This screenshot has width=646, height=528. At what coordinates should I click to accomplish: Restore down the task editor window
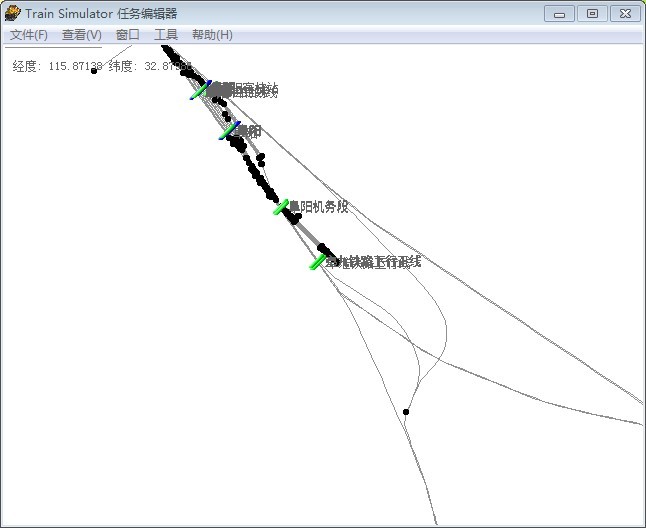592,13
